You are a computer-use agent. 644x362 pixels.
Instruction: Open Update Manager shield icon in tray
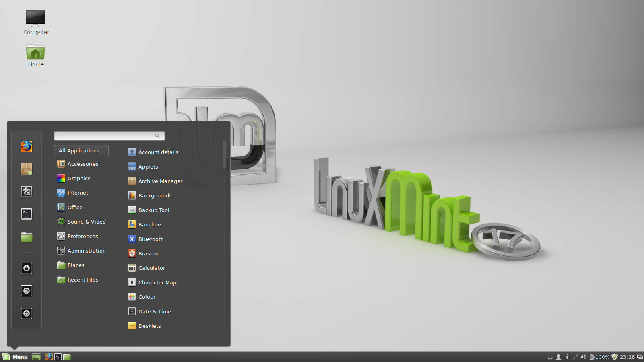pyautogui.click(x=615, y=357)
